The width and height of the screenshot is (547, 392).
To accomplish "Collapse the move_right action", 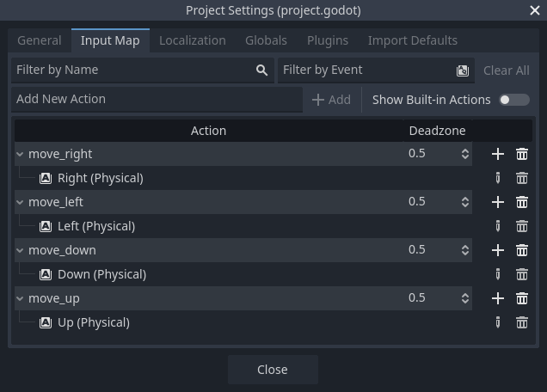I will coord(21,154).
